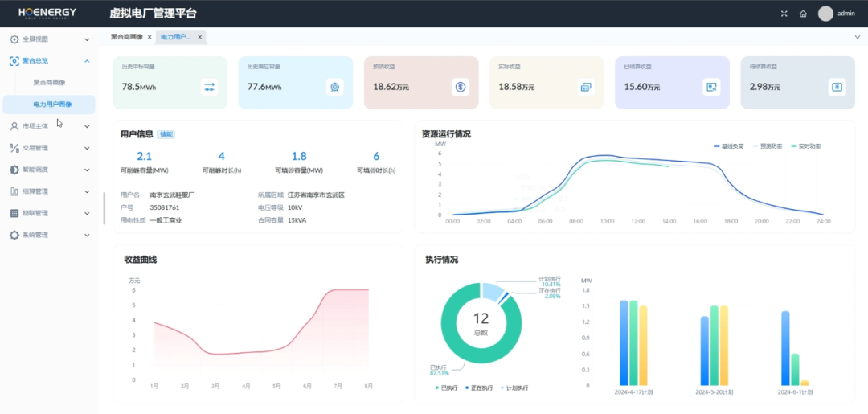Click the icon on the 已结算收益 card
This screenshot has height=414, width=868.
click(710, 87)
